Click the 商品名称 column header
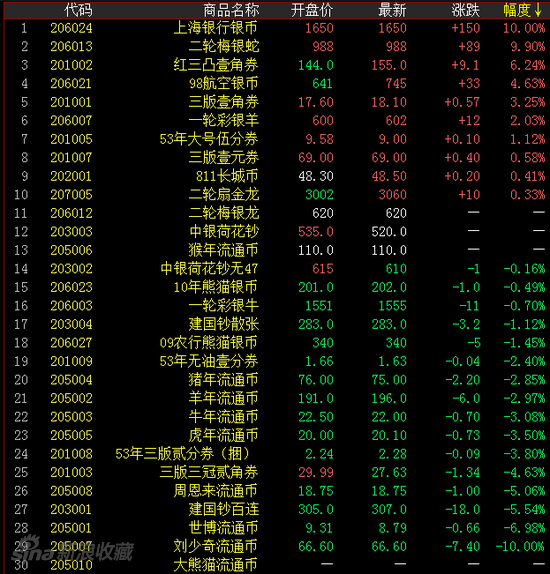550x574 pixels. tap(231, 10)
